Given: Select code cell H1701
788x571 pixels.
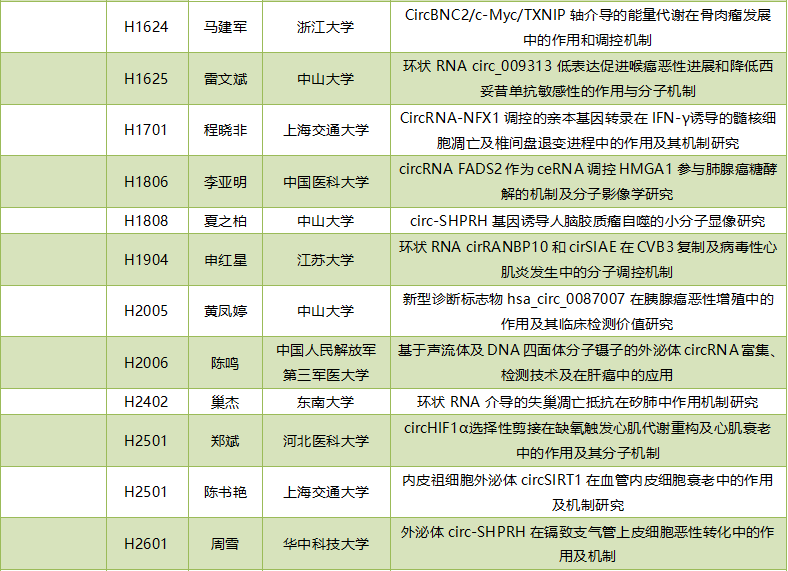Looking at the screenshot, I should click(x=146, y=130).
